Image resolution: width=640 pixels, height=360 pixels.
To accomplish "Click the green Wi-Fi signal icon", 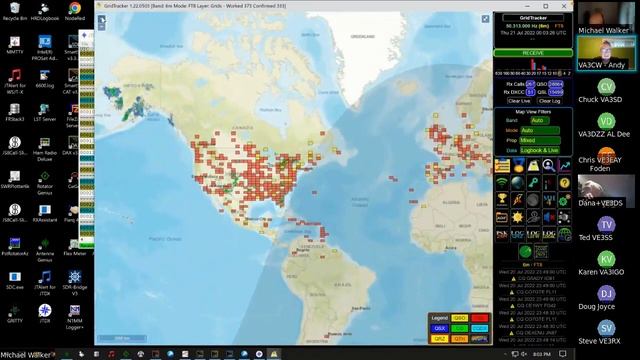I will pyautogui.click(x=502, y=183).
